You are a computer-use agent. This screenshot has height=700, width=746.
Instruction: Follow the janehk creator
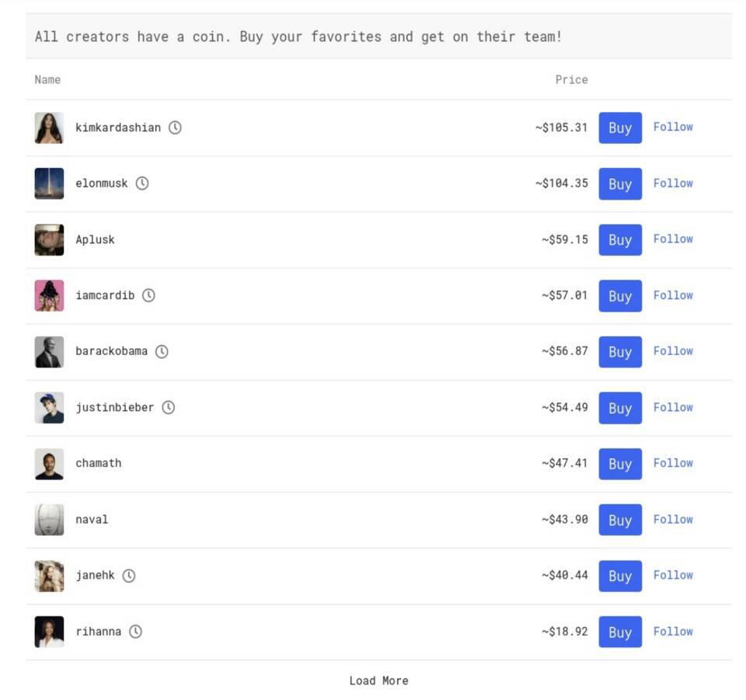[x=672, y=575]
